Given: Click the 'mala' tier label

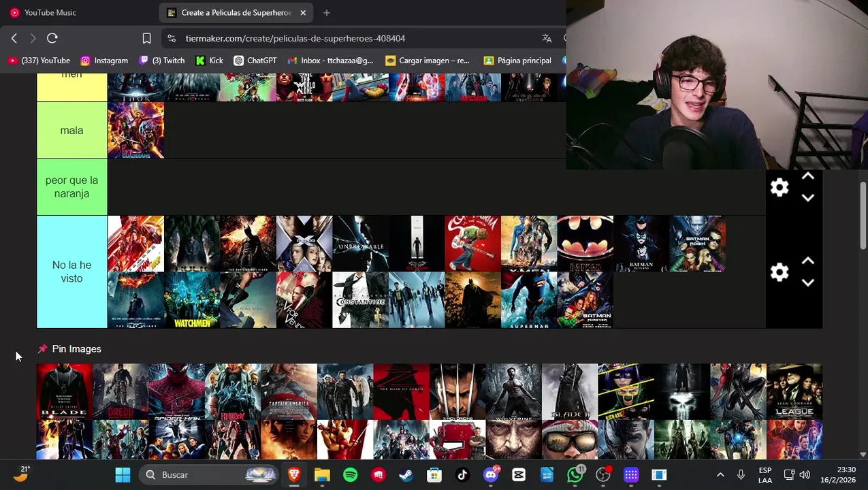Looking at the screenshot, I should [x=71, y=131].
